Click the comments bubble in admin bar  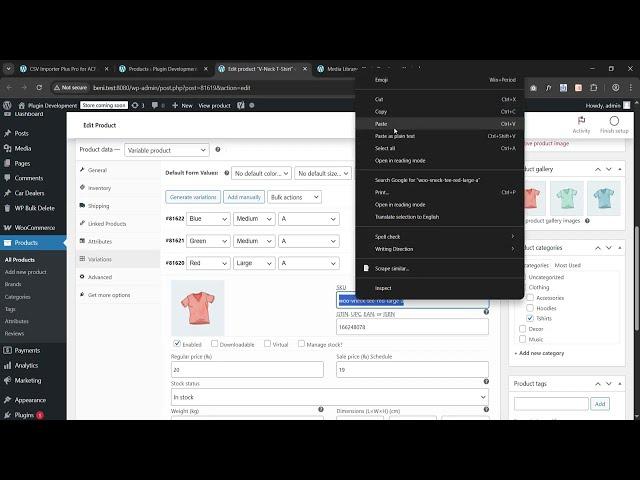coord(155,105)
